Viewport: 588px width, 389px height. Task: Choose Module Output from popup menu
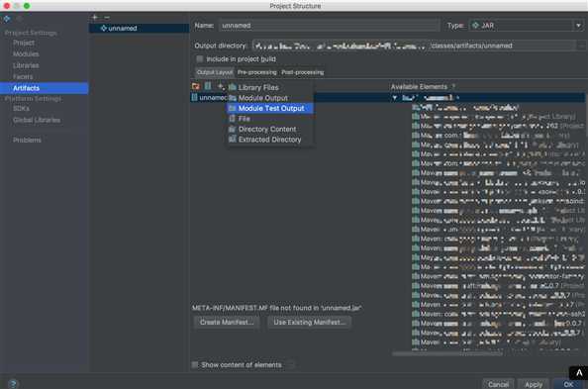pos(270,98)
